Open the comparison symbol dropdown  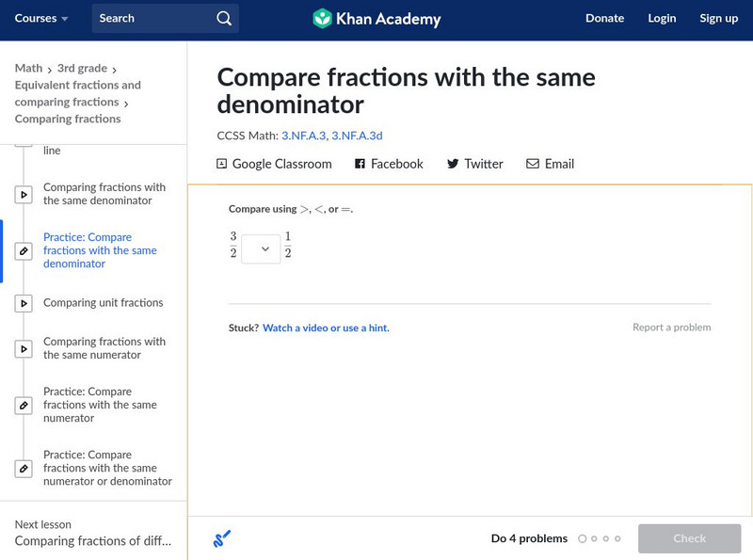pos(261,249)
